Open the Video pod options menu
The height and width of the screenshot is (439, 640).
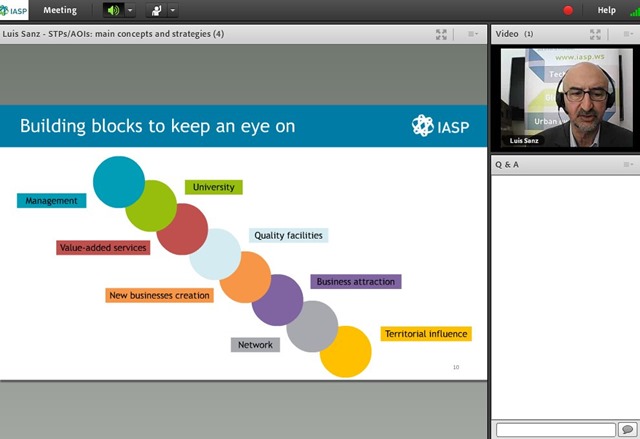[628, 34]
